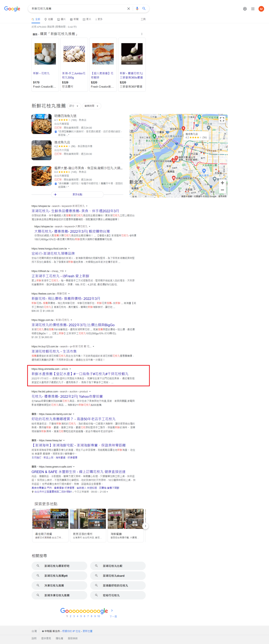
Task: Switch to the 圖片 tab
Action: 61,19
